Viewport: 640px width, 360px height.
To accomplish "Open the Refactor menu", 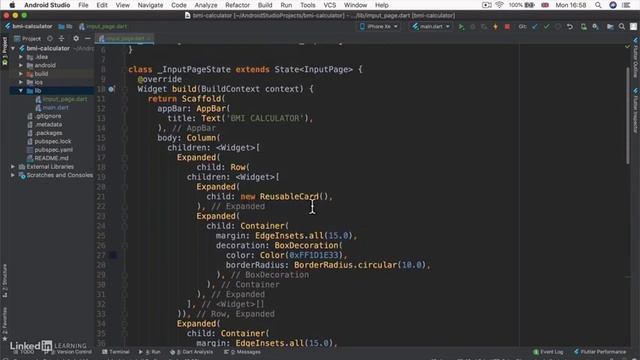I will coord(237,5).
